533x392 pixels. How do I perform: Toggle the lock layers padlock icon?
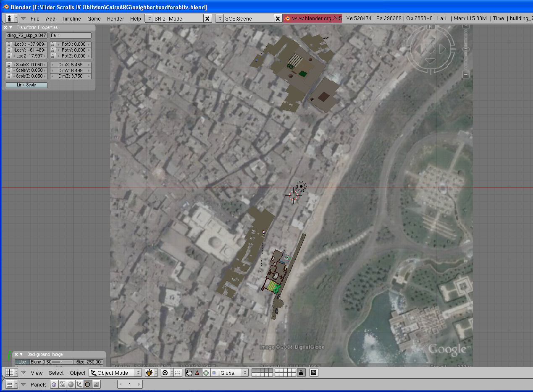tap(301, 373)
